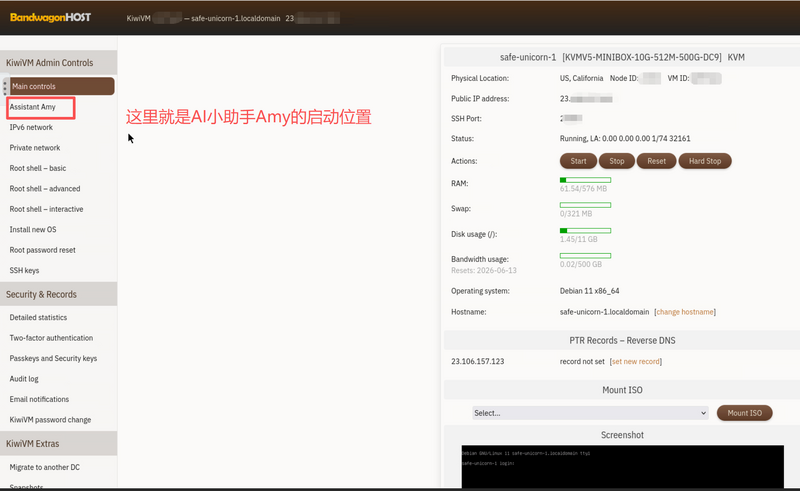
Task: Open Root password reset
Action: click(42, 250)
